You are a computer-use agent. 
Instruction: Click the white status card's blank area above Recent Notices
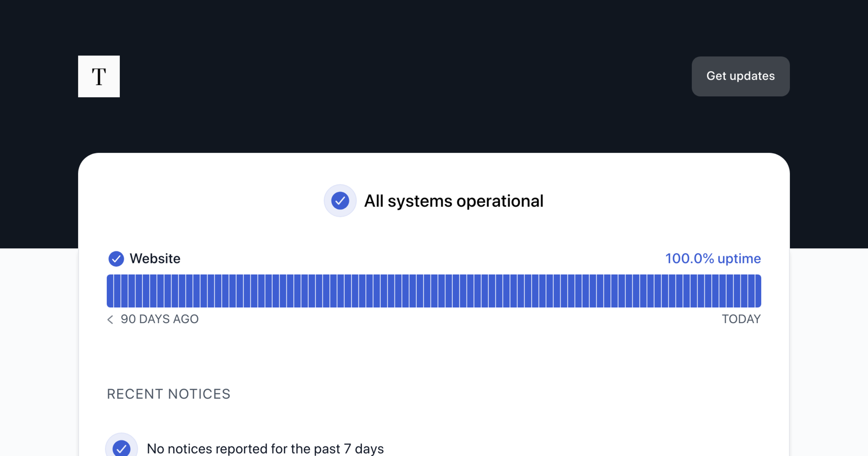point(434,355)
